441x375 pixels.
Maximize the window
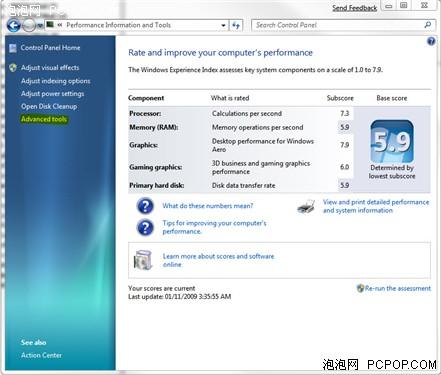(x=404, y=6)
